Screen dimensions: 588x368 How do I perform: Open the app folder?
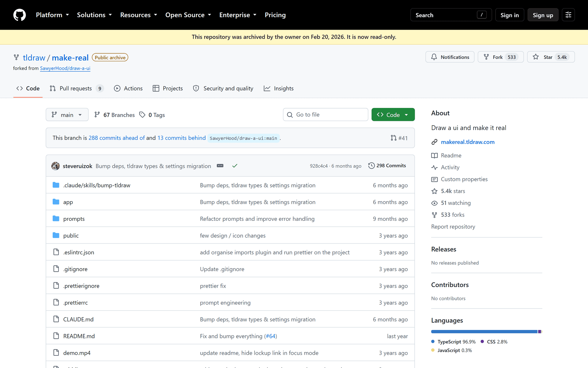pos(68,202)
